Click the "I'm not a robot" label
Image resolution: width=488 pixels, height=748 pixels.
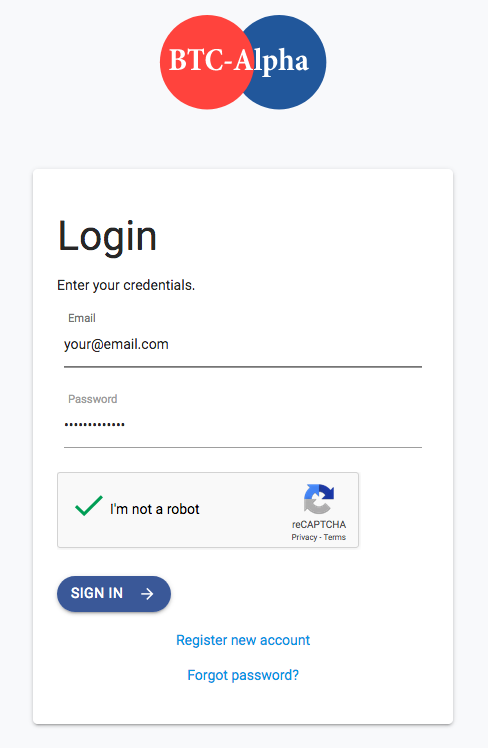(155, 509)
